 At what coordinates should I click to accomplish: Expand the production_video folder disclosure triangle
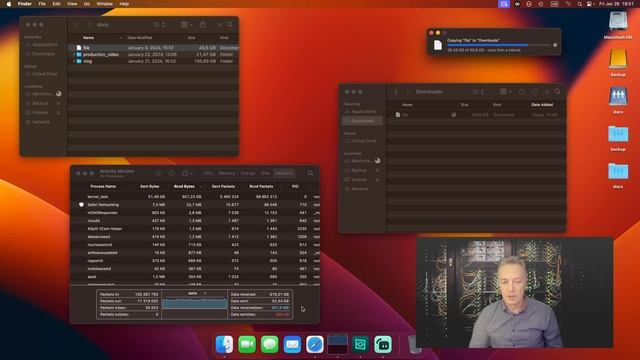[x=74, y=54]
